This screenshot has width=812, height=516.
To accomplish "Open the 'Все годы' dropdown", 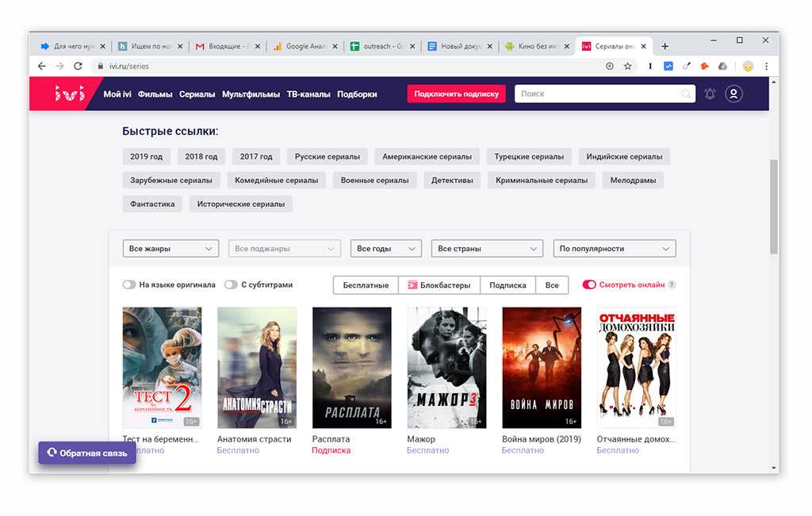I will tap(385, 249).
